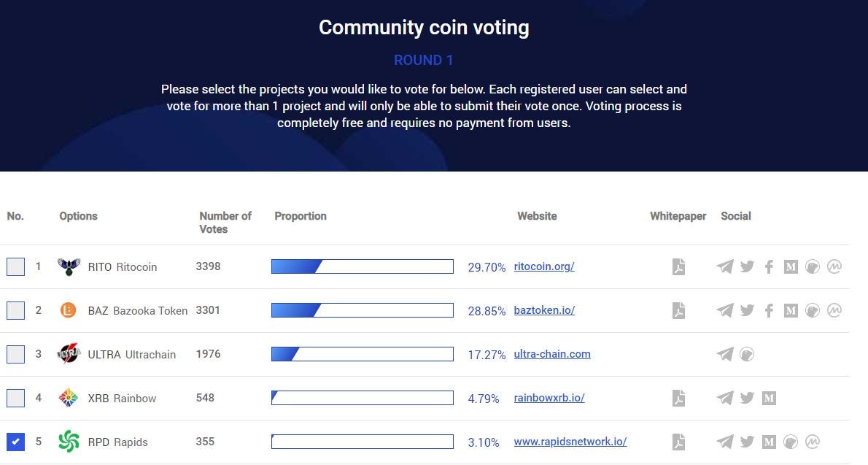Uncheck the Rapids vote checkbox
Viewport: 868px width, 465px height.
point(15,442)
